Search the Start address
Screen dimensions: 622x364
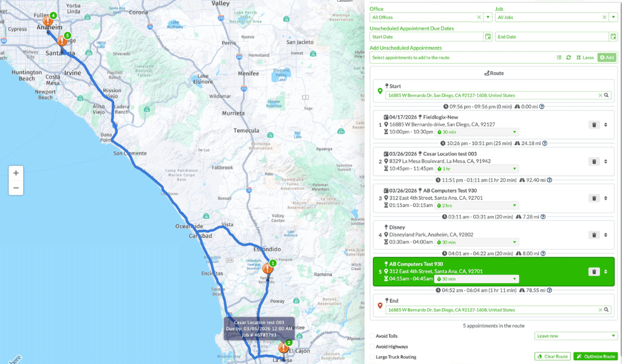[x=606, y=95]
